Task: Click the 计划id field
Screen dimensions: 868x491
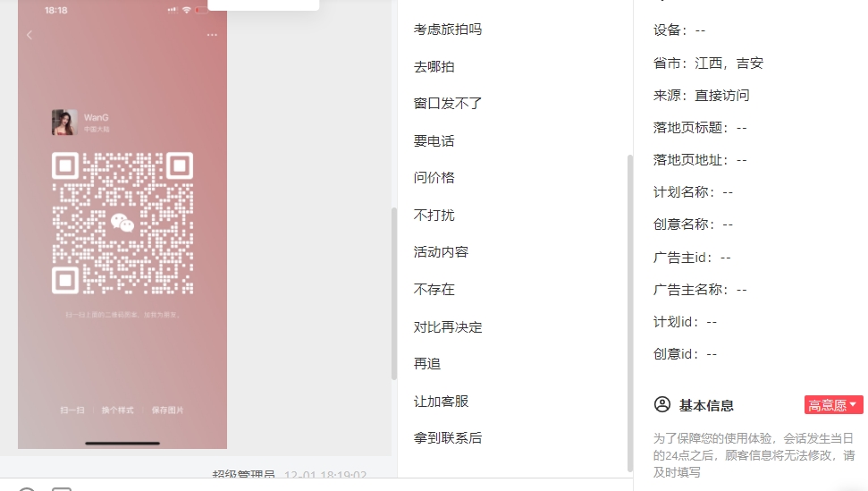Action: pyautogui.click(x=685, y=322)
